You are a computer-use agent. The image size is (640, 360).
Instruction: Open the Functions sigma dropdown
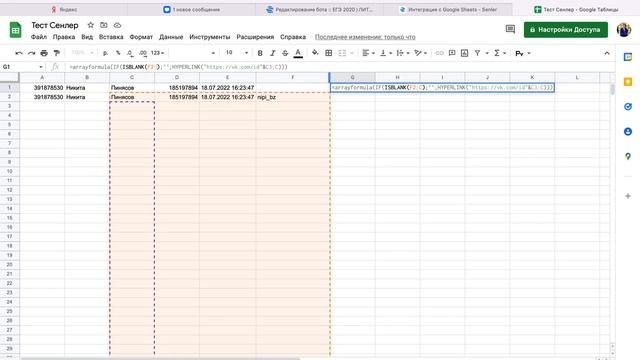click(500, 53)
